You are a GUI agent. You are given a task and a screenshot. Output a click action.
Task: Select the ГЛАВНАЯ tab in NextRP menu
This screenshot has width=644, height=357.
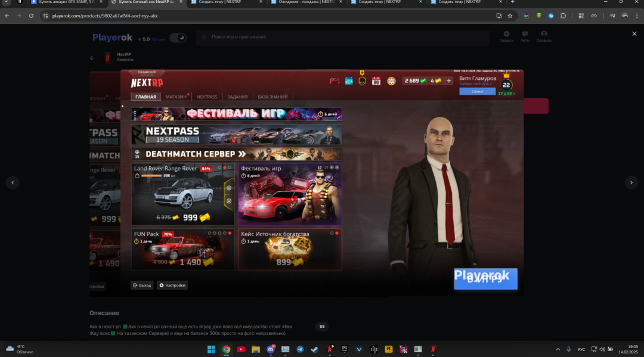tap(146, 97)
